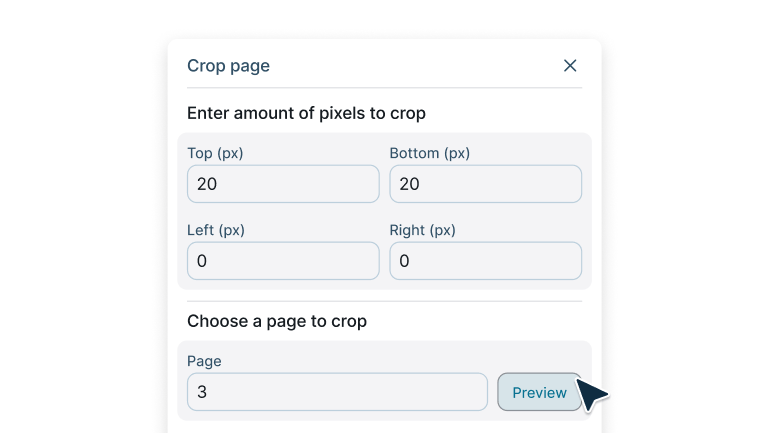The width and height of the screenshot is (769, 433).
Task: Click the "Page" field label
Action: click(204, 361)
